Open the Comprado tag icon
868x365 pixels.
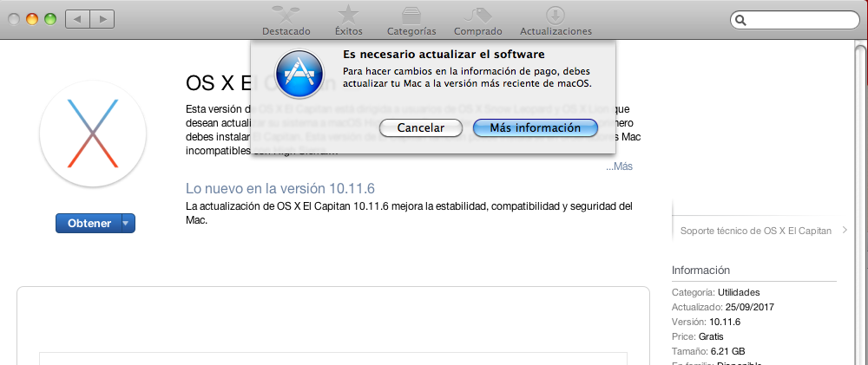point(477,15)
